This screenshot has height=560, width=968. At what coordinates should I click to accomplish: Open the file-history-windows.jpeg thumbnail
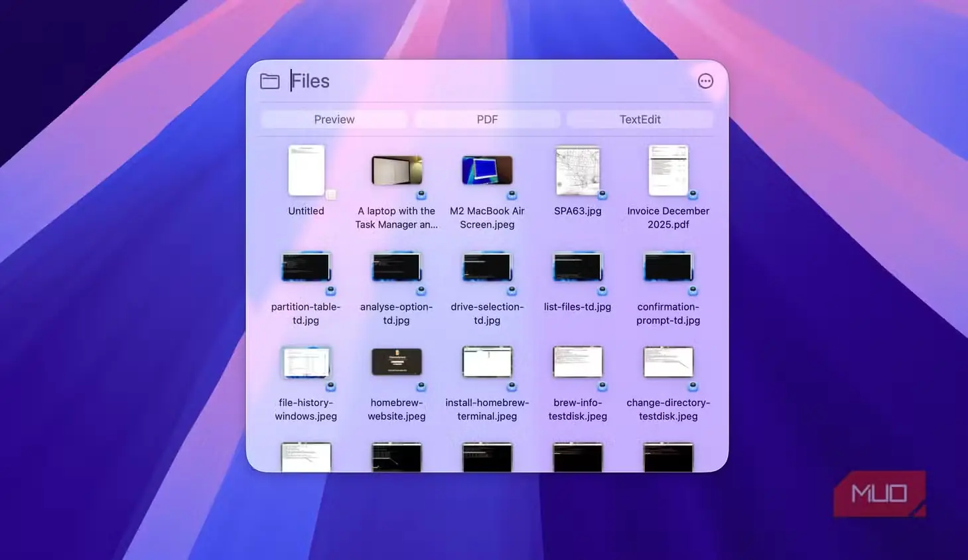point(306,362)
